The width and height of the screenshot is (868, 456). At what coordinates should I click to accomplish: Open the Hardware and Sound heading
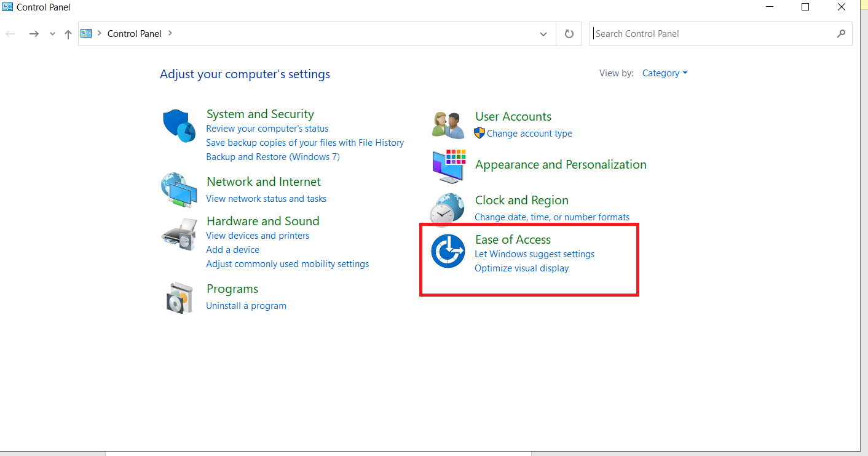point(263,221)
